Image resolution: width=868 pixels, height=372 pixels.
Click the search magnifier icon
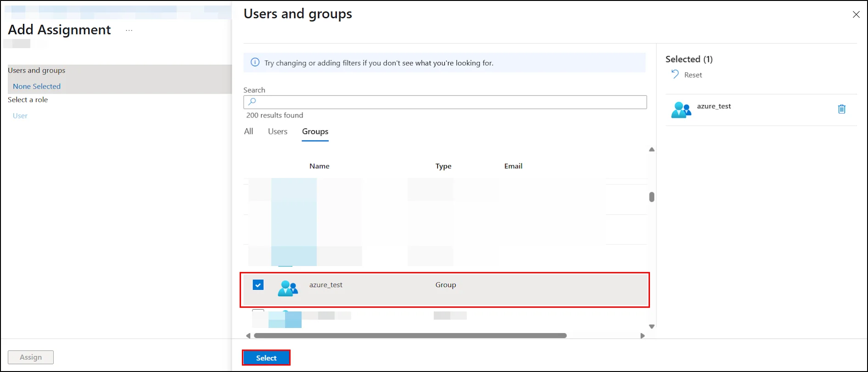coord(252,102)
